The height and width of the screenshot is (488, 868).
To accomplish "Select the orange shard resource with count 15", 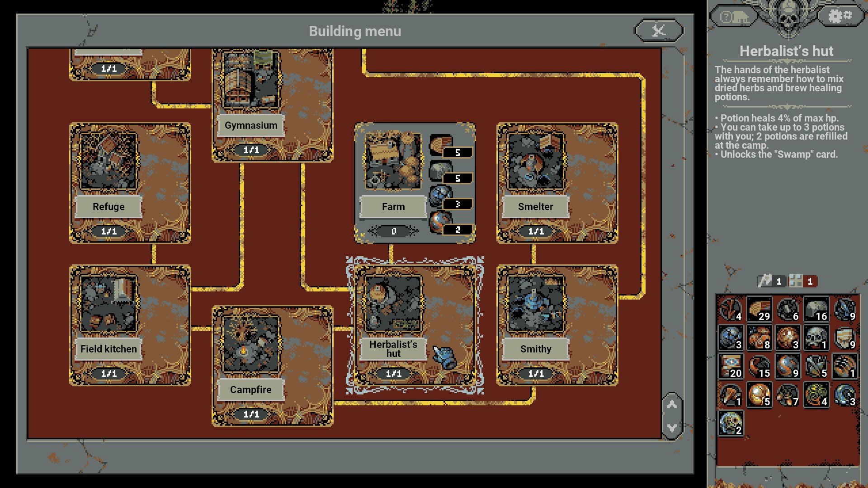I will [x=759, y=366].
